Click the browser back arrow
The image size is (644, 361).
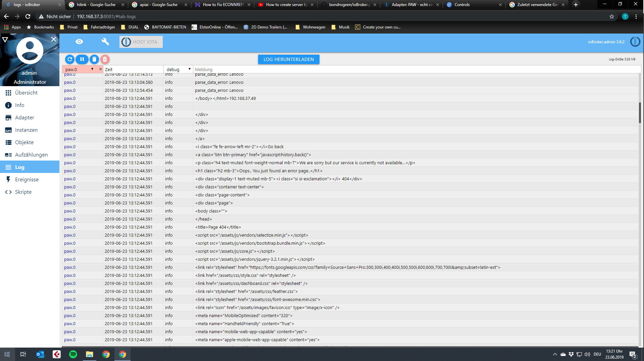click(6, 16)
